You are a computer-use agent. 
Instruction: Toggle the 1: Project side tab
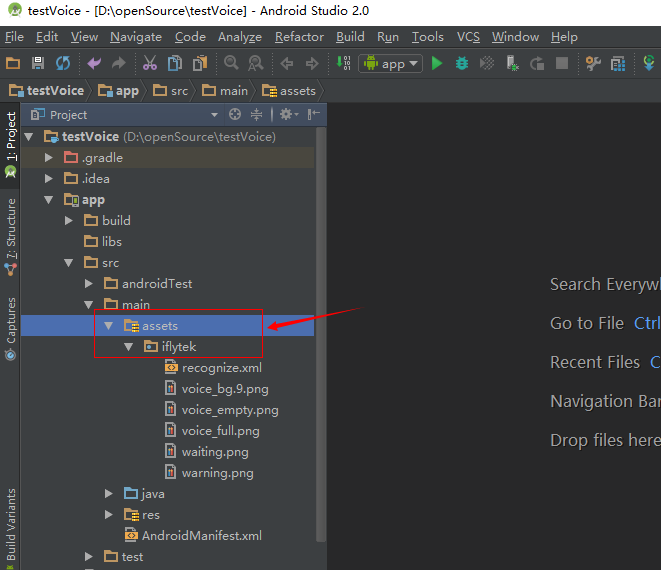coord(11,144)
